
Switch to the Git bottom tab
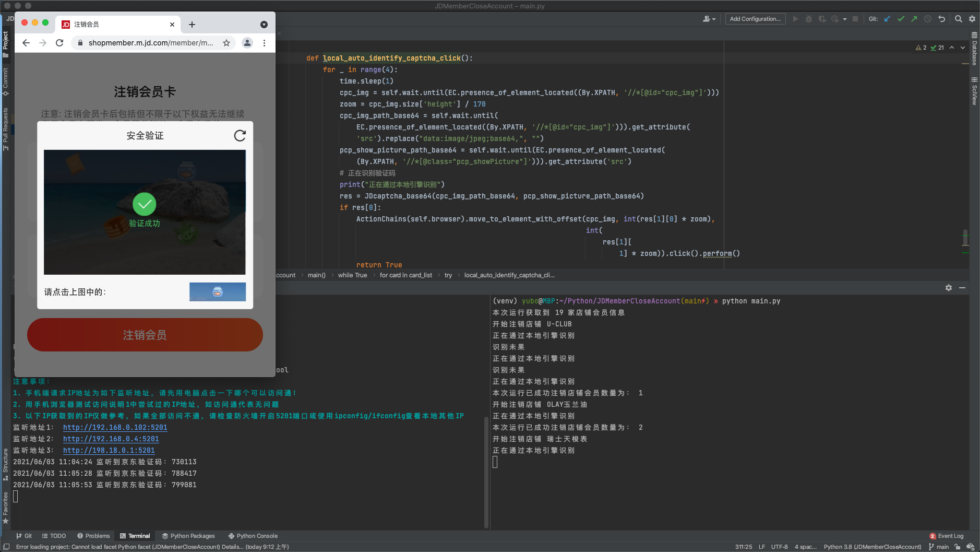(x=24, y=536)
